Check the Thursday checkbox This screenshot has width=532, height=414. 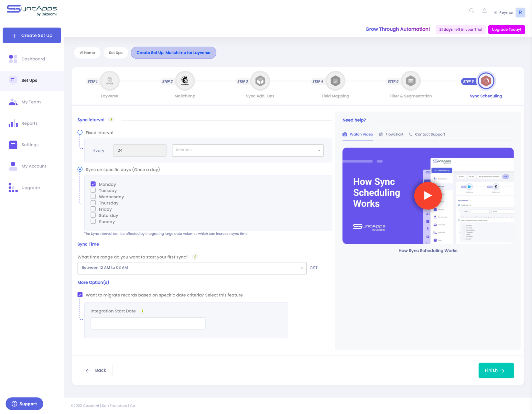(x=93, y=203)
